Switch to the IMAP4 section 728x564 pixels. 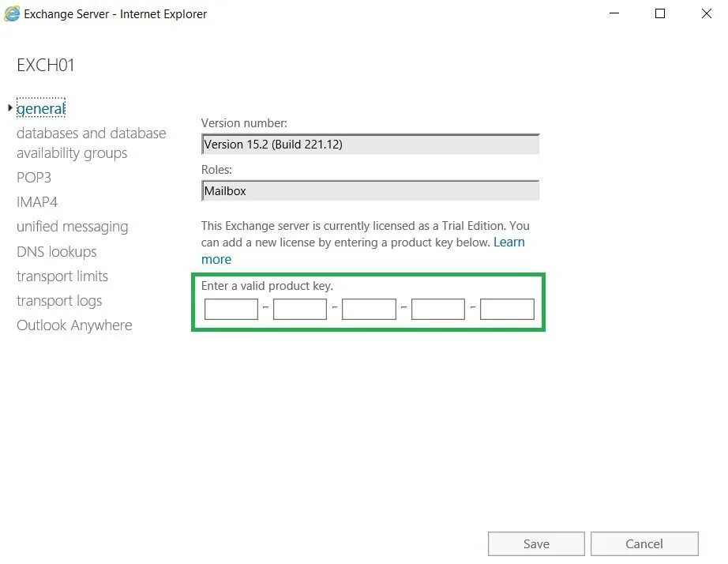(37, 202)
